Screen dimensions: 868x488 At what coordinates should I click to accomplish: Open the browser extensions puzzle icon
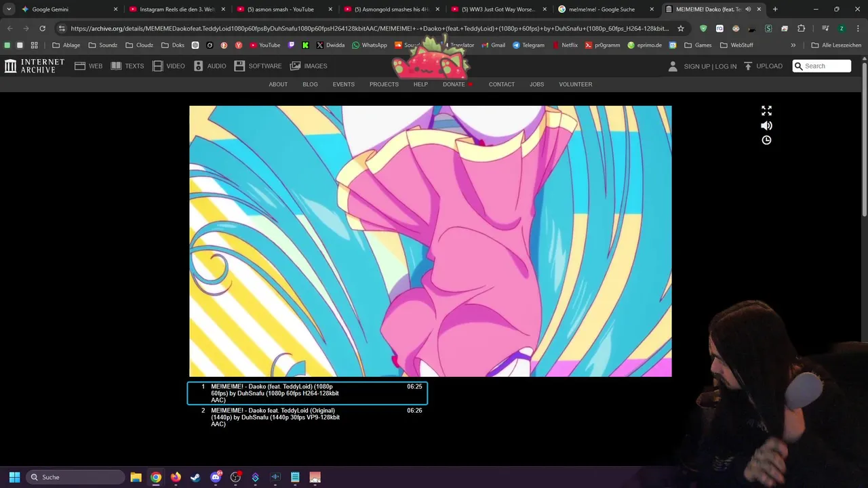click(801, 28)
